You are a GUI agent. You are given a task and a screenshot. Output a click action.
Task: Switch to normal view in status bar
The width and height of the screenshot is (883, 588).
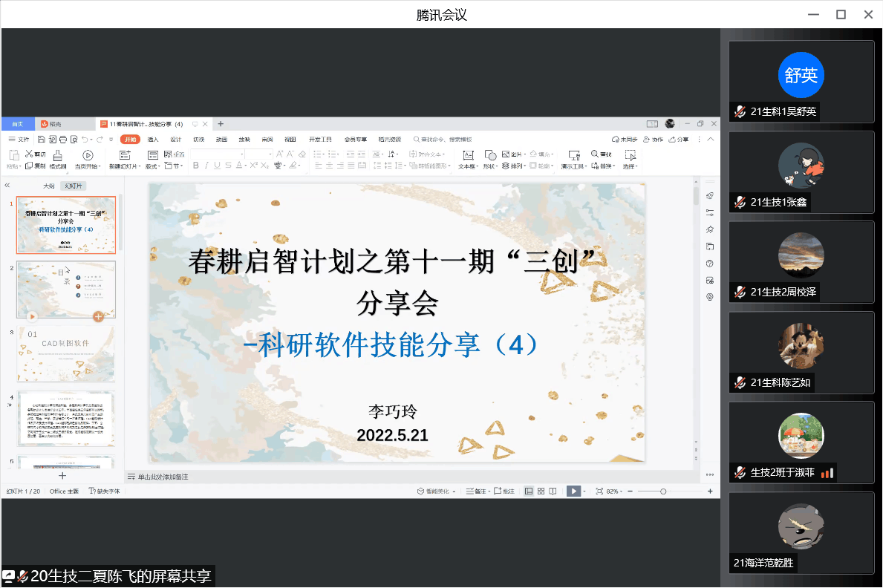pyautogui.click(x=529, y=491)
